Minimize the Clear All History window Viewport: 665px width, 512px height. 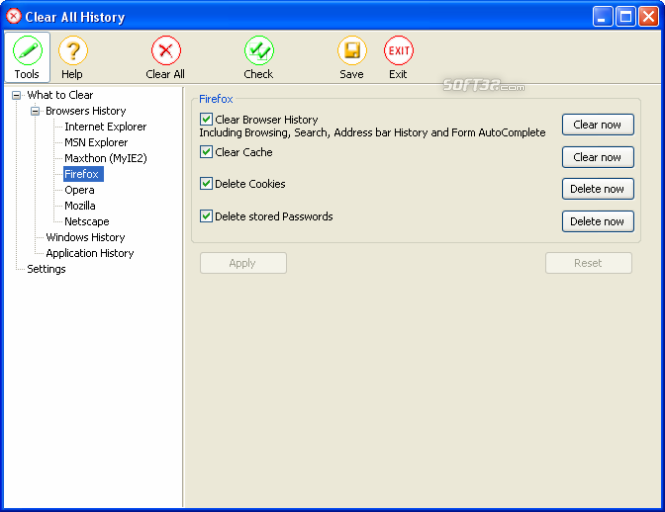click(x=602, y=17)
